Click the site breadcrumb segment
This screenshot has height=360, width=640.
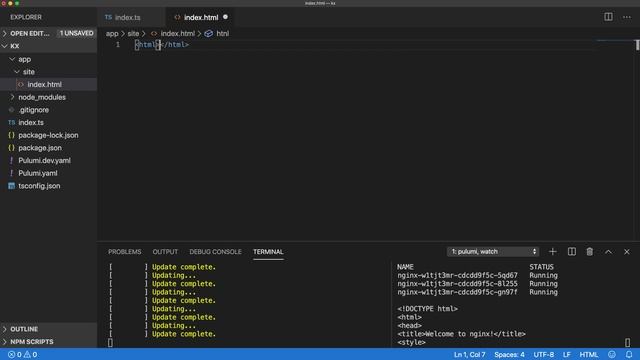click(133, 33)
